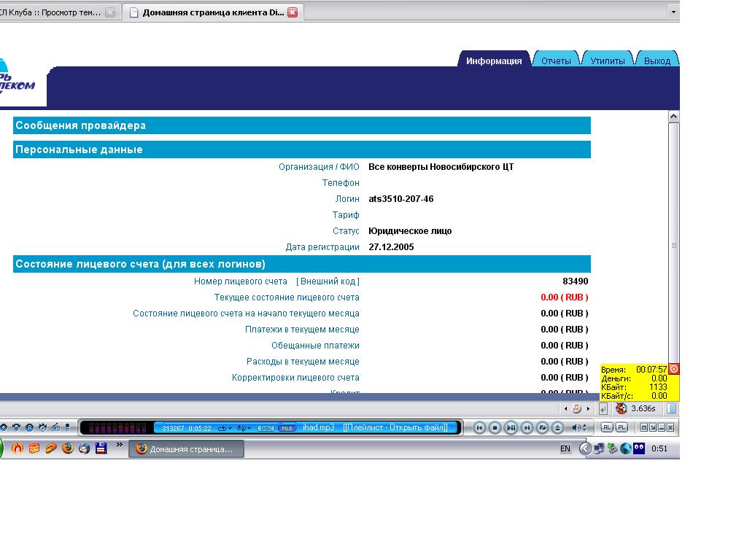Toggle the PL playlist button

pyautogui.click(x=622, y=427)
